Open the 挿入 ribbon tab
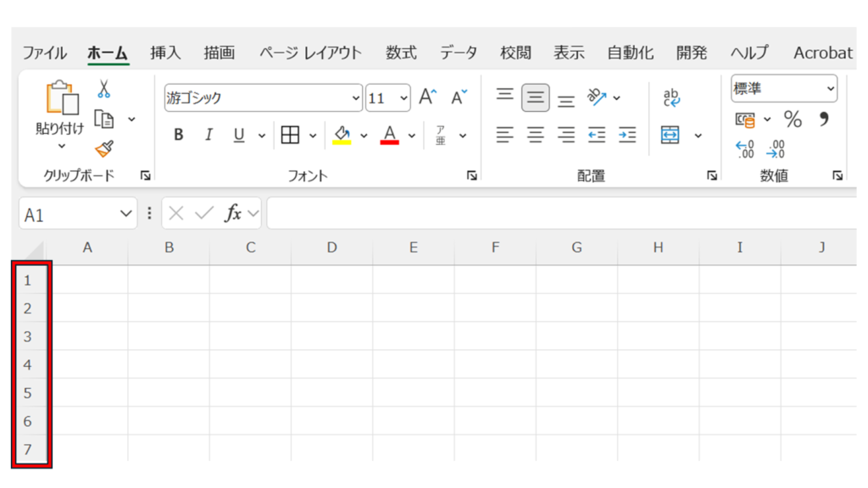Viewport: 868px width, 488px height. 165,53
